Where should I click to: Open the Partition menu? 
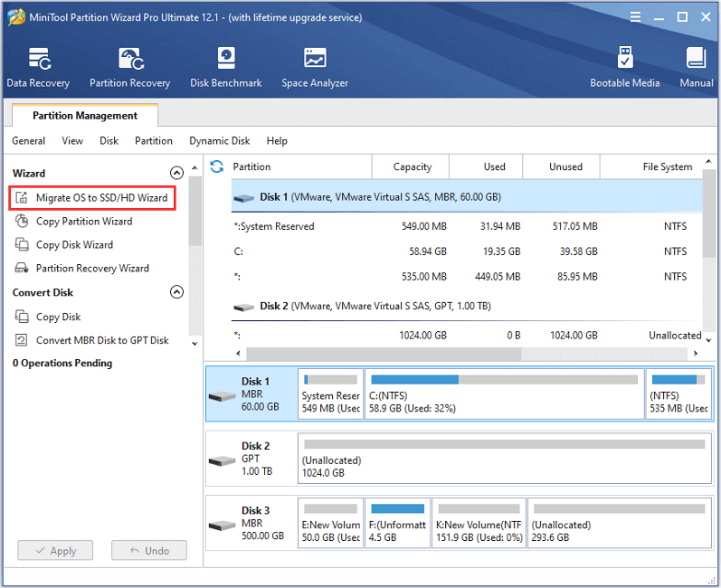coord(154,141)
